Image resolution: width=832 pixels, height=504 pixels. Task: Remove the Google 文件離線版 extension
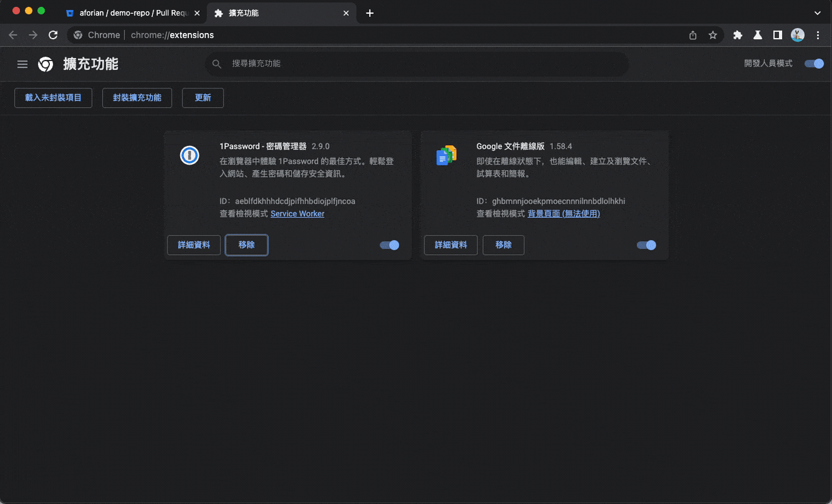coord(503,245)
